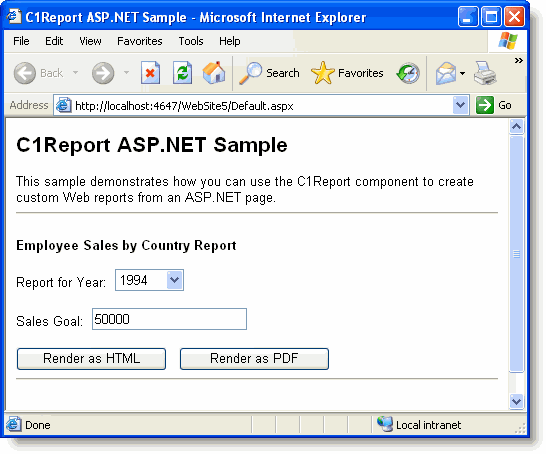
Task: Open the Mail options dropdown arrow
Action: 462,73
